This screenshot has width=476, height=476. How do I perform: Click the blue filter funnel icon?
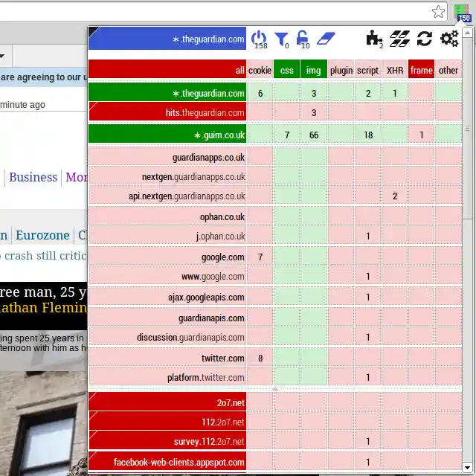(281, 39)
